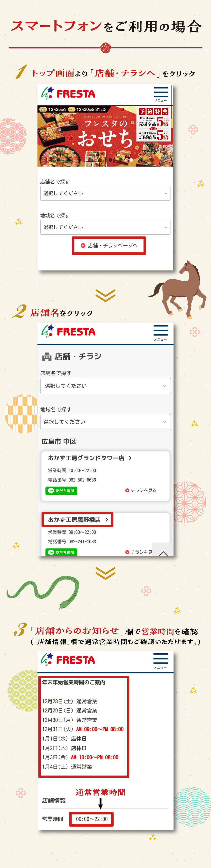The width and height of the screenshot is (211, 868).
Task: Click the building icon next to 店舗・チラシ
Action: coord(46,357)
